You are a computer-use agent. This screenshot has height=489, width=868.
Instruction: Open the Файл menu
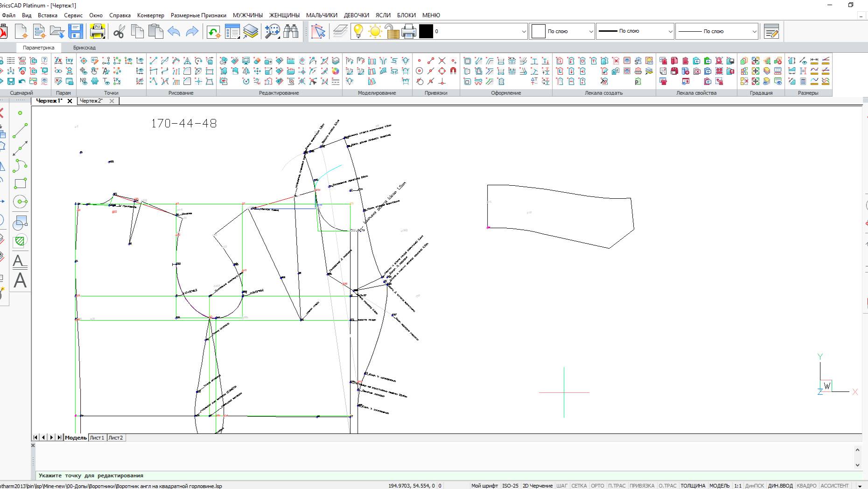pos(9,15)
